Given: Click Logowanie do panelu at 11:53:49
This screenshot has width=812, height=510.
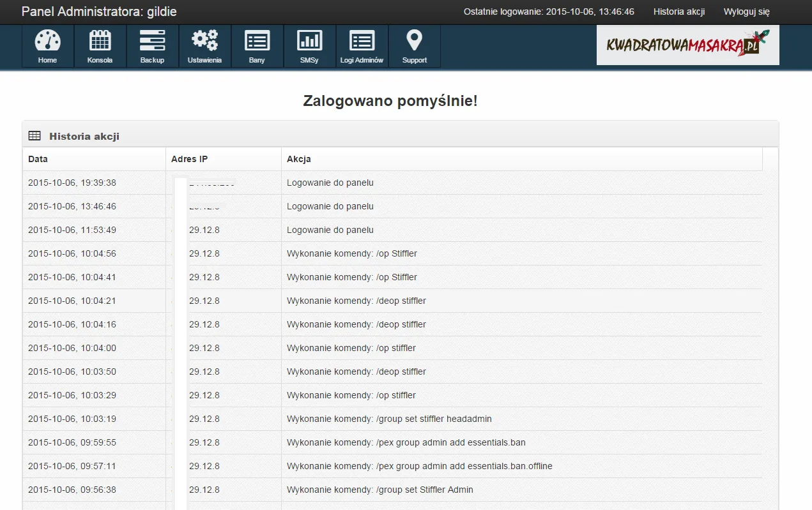Looking at the screenshot, I should click(x=330, y=230).
